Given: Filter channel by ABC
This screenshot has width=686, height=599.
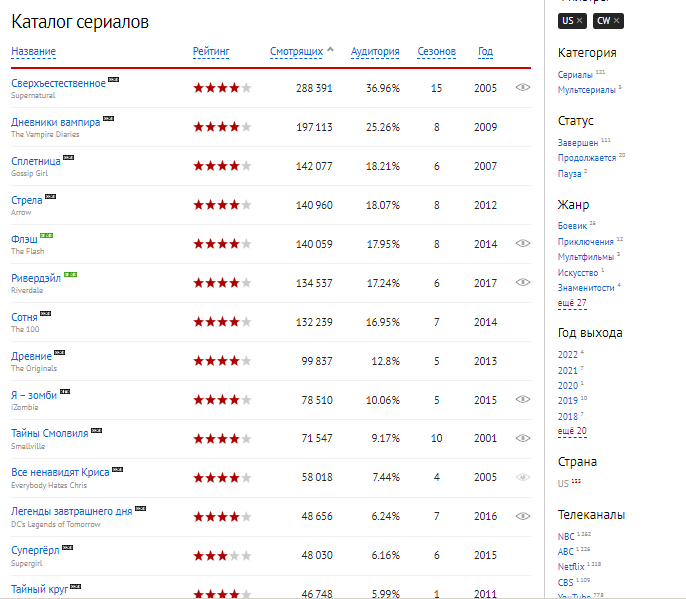Looking at the screenshot, I should click(565, 552).
